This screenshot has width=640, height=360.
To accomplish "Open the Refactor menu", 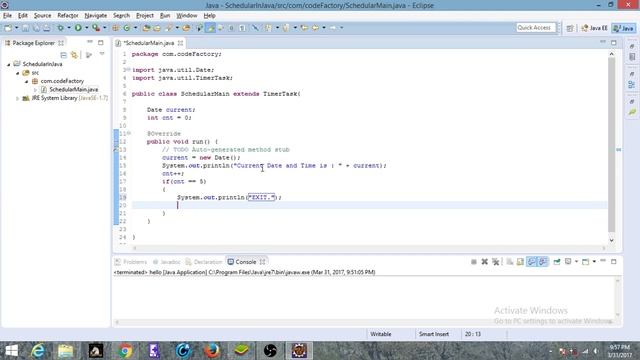I will [68, 16].
